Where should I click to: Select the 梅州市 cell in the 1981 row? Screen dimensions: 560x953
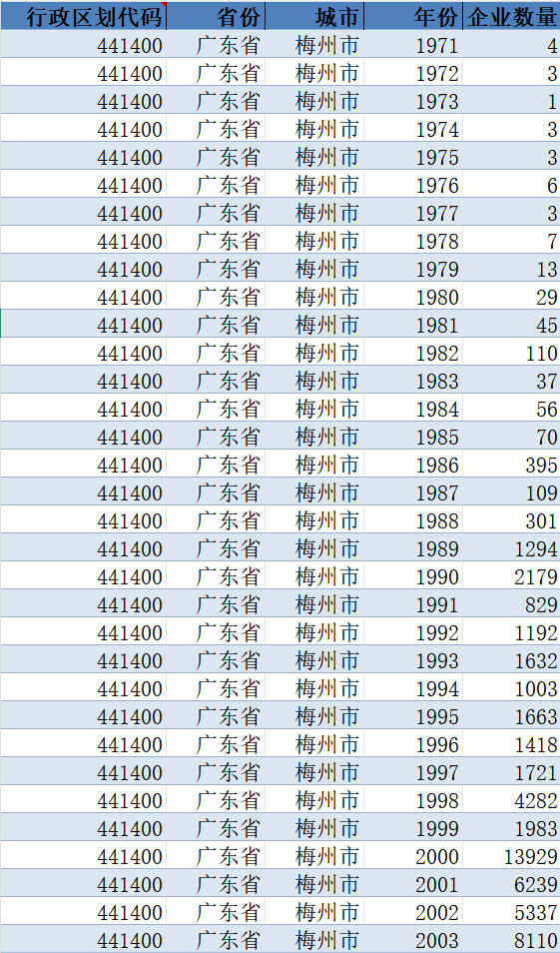314,324
